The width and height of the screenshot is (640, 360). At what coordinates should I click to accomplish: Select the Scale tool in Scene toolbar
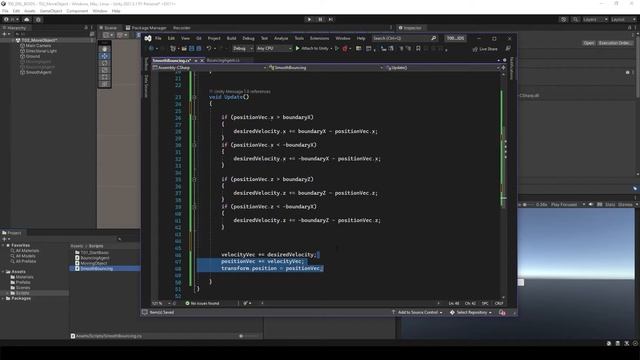click(105, 70)
